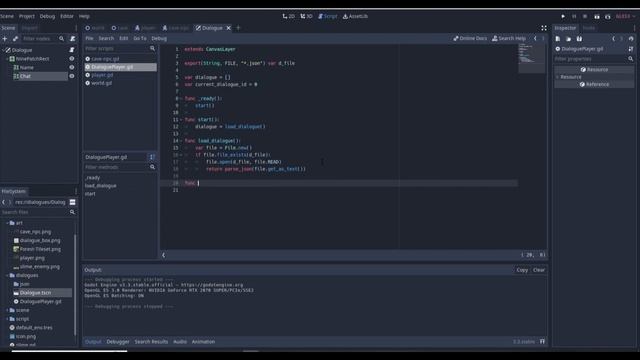Click the search icon in Filter methods
640x360 pixels.
click(152, 167)
